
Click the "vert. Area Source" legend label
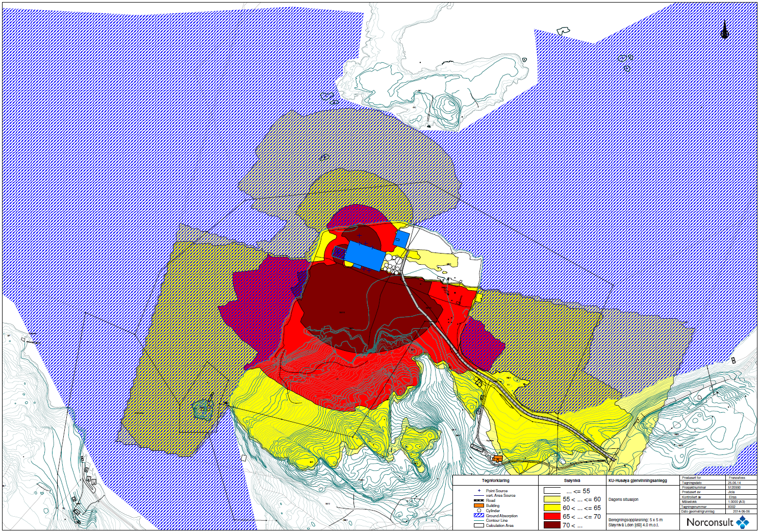pyautogui.click(x=500, y=495)
